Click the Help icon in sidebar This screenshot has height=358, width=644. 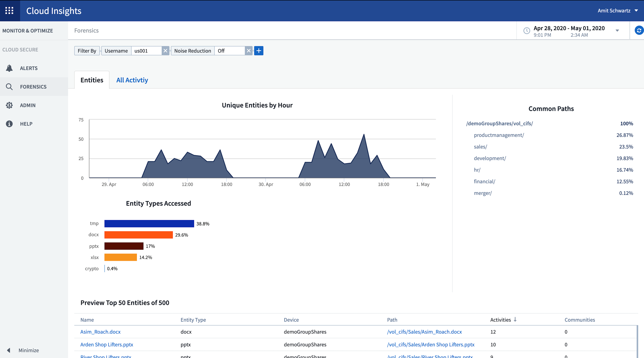10,123
